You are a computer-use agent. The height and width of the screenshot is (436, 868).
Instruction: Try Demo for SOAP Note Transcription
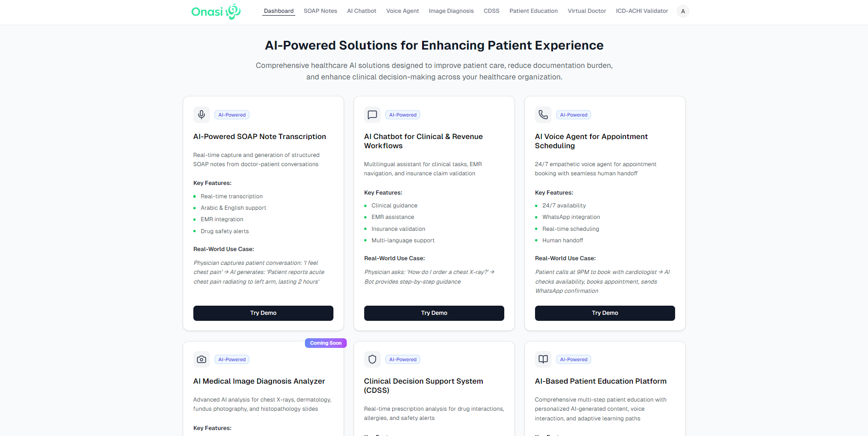click(x=263, y=313)
